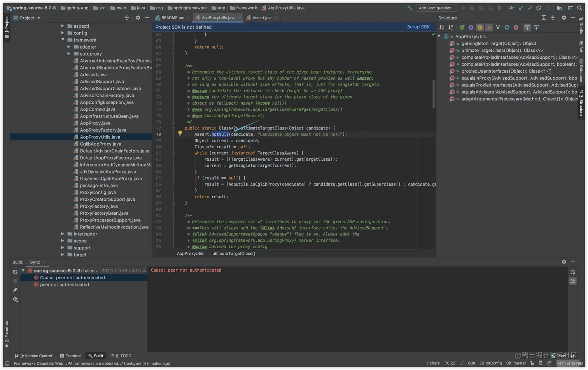
Task: Click the Search Everywhere magnifier icon
Action: tap(579, 8)
